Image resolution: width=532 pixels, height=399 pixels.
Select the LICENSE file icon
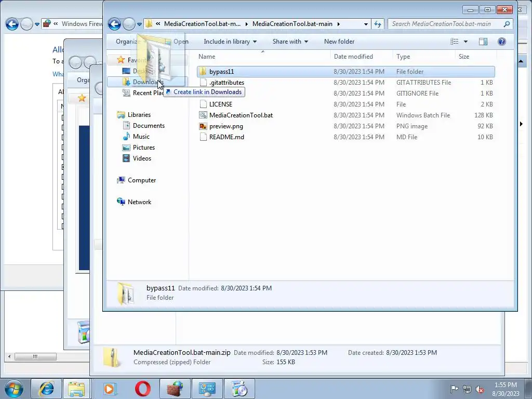[203, 104]
